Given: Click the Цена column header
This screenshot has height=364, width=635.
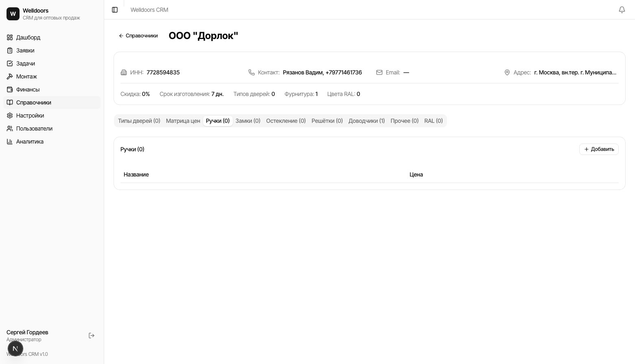Looking at the screenshot, I should coord(416,174).
